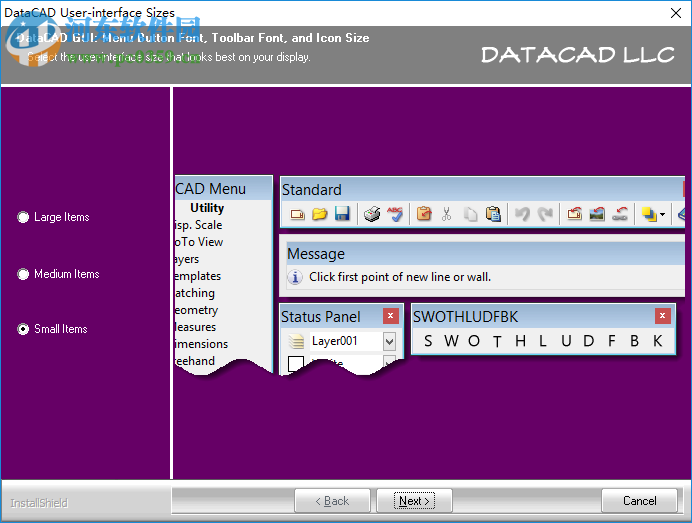Select the Small Items radio button
Screen dimensions: 692x523
click(23, 329)
